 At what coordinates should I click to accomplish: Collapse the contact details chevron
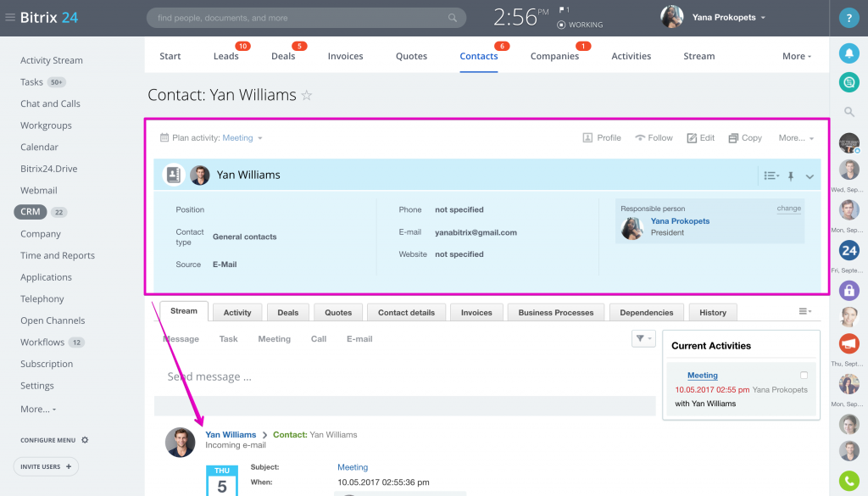click(x=810, y=176)
